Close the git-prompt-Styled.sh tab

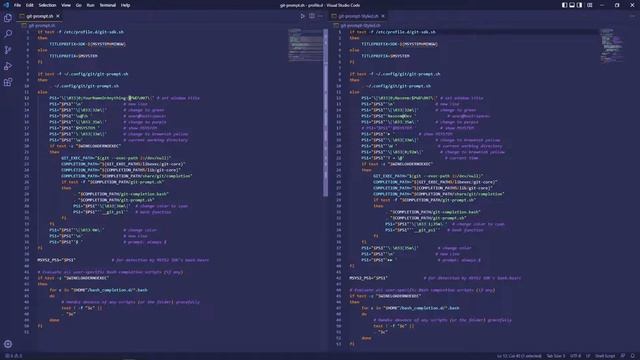pyautogui.click(x=383, y=16)
